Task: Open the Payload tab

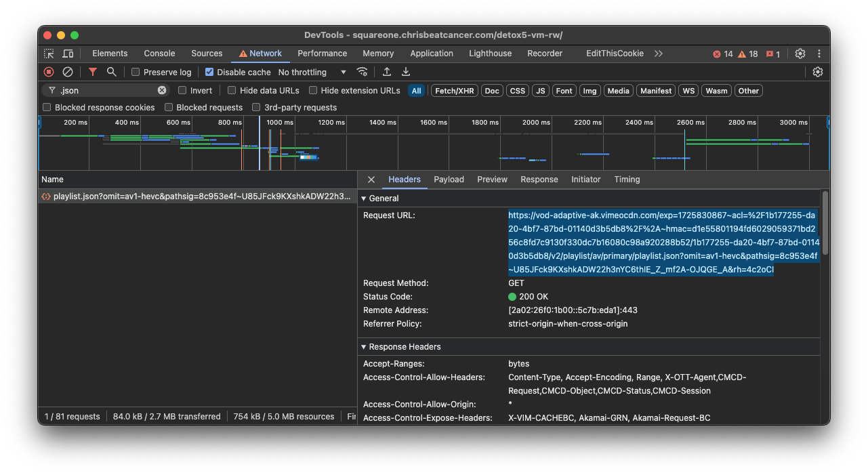Action: (449, 180)
